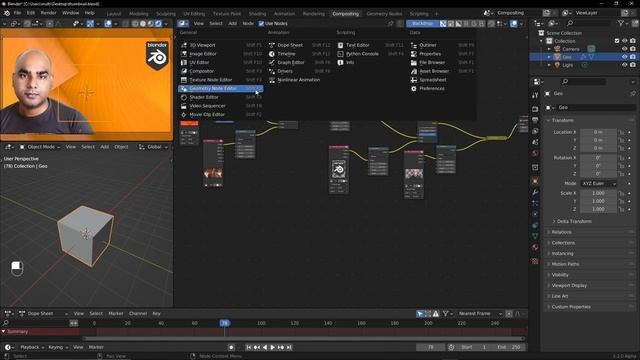
Task: Click the Properties icon in Data column
Action: pyautogui.click(x=413, y=53)
